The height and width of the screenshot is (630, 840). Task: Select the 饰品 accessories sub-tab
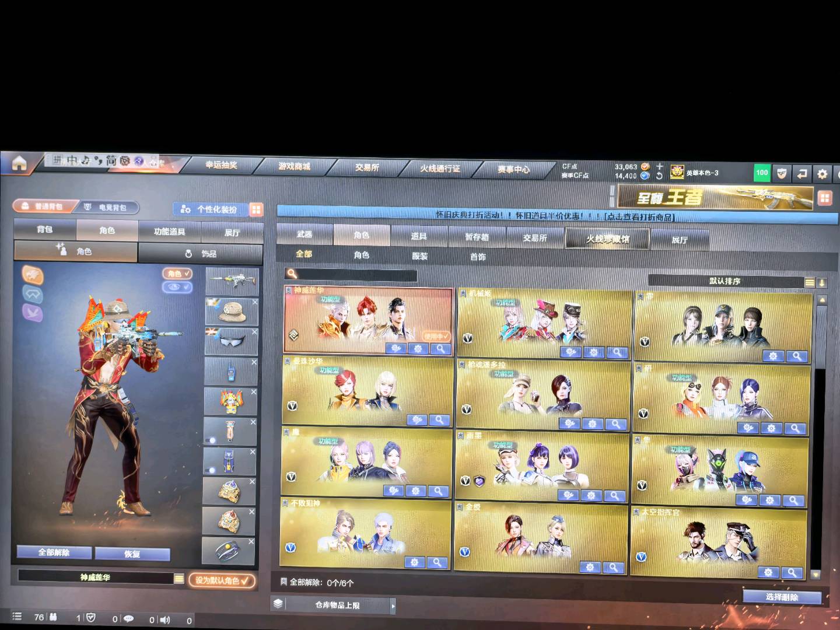[x=200, y=254]
